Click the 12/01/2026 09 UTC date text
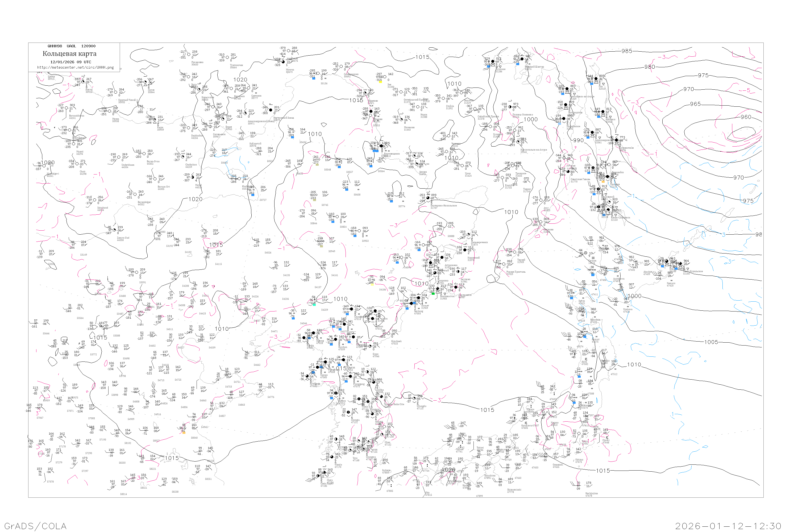Image resolution: width=798 pixels, height=532 pixels. (70, 62)
